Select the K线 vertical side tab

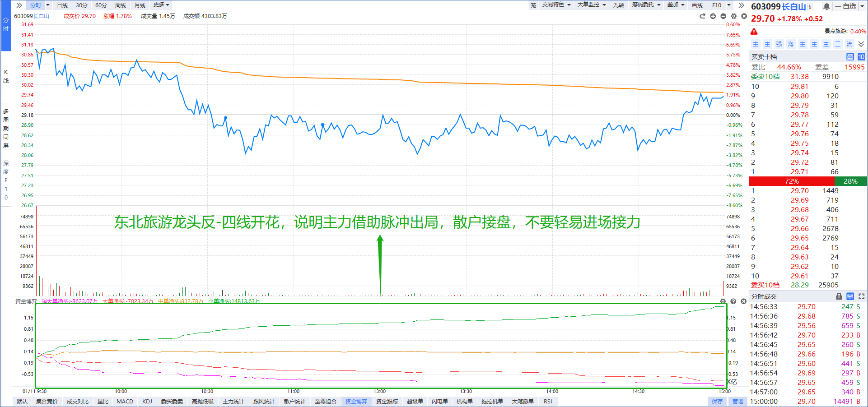6,76
